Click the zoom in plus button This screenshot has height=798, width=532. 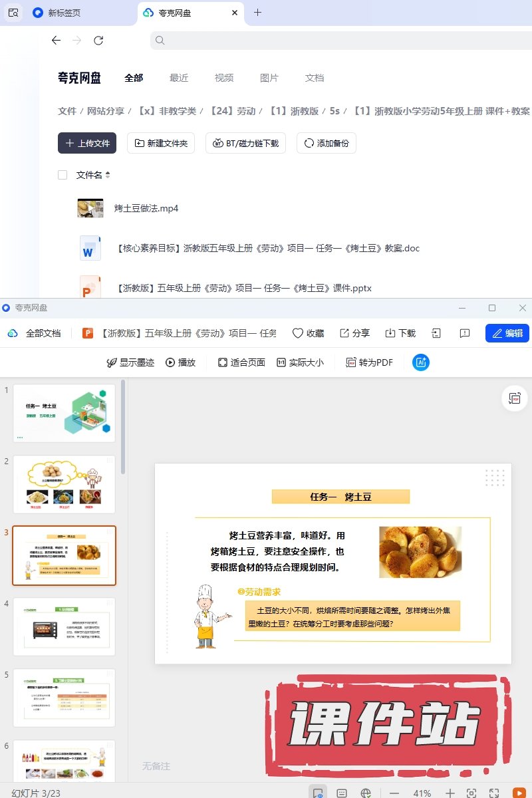point(450,793)
